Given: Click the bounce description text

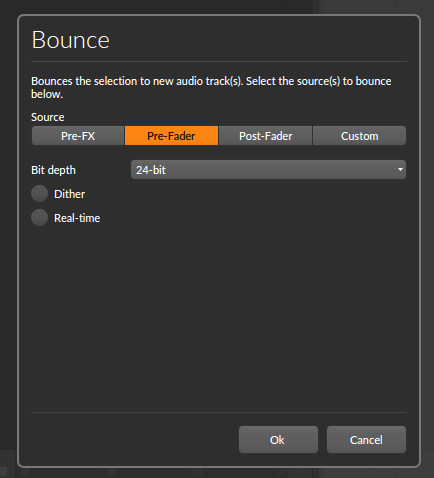Looking at the screenshot, I should (x=211, y=87).
